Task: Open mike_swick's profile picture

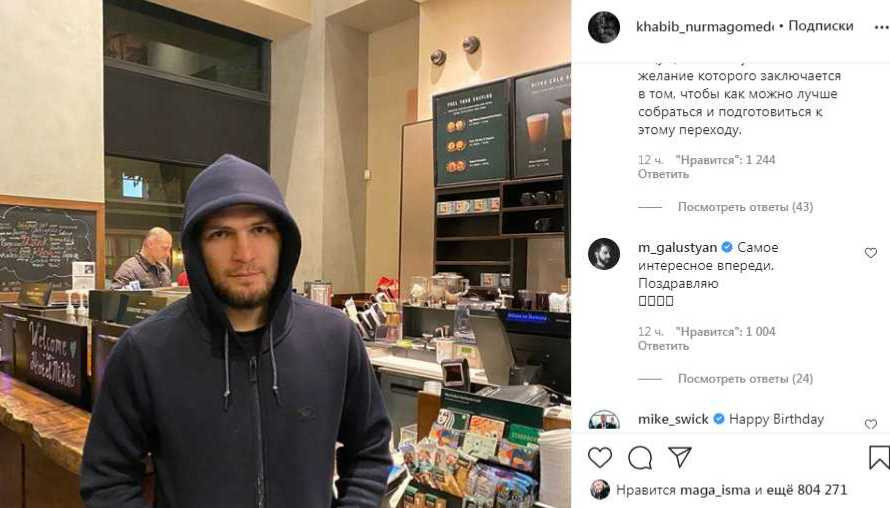Action: (603, 419)
